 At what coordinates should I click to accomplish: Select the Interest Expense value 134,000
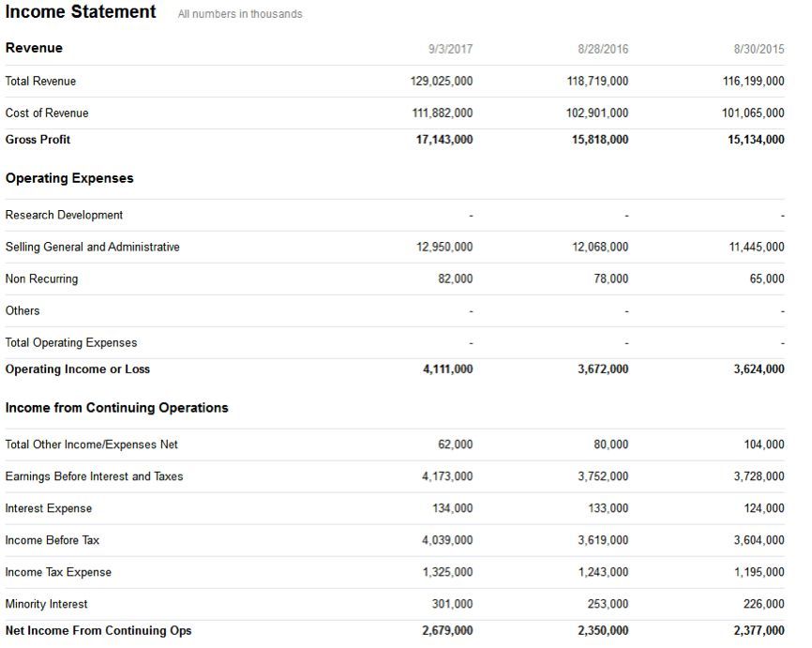pos(453,508)
